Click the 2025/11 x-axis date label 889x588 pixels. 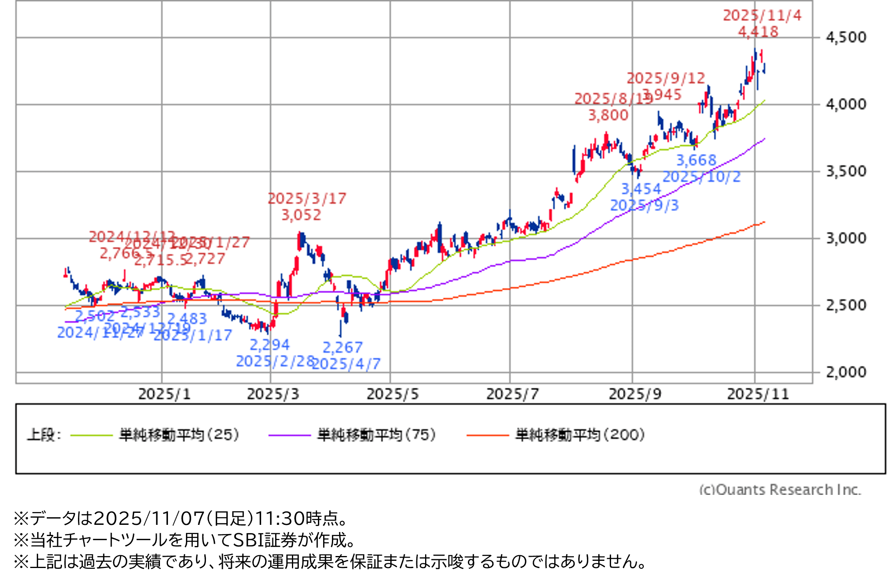pyautogui.click(x=757, y=394)
